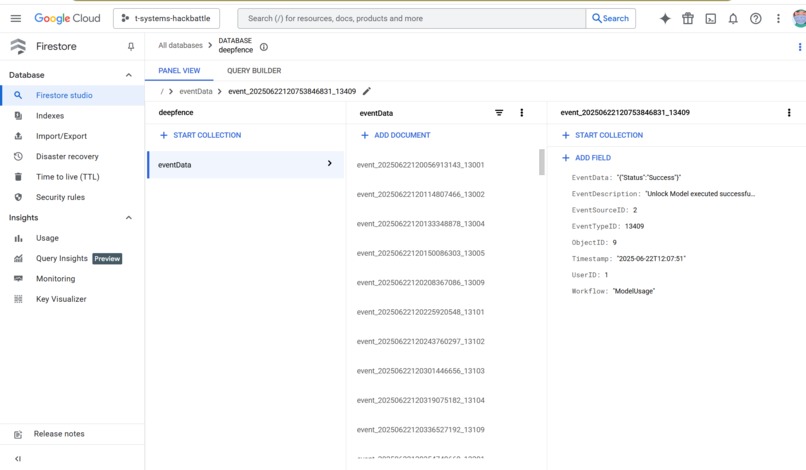Viewport: 806px width, 470px height.
Task: Select document event_20250622120056913143_13001
Action: (x=420, y=165)
